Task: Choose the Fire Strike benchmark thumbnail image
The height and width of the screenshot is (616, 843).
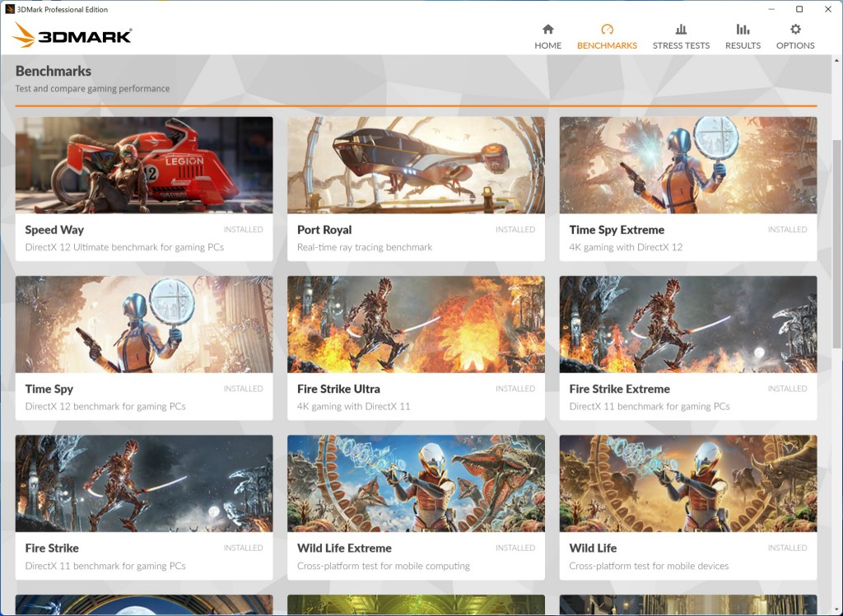Action: [x=144, y=483]
